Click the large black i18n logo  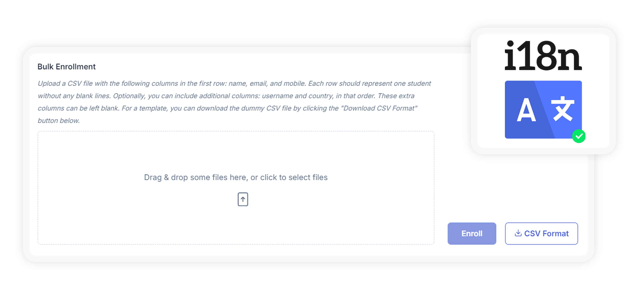tap(543, 56)
